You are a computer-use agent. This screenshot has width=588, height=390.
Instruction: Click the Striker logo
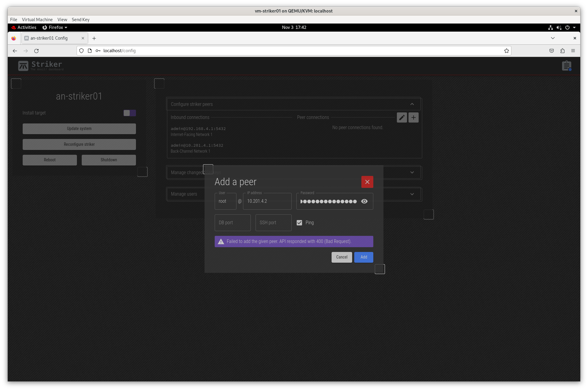click(41, 66)
